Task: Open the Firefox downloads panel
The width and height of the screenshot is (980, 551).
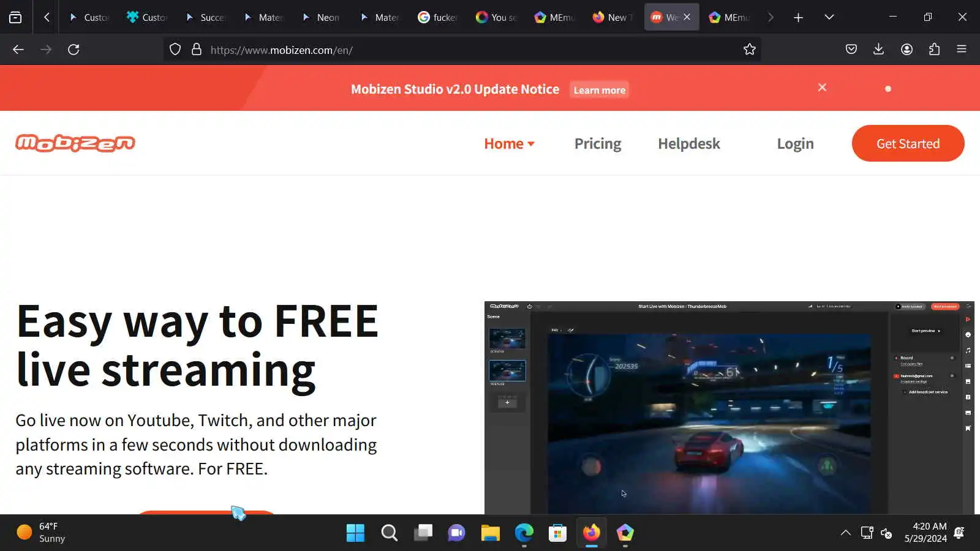Action: pos(878,50)
